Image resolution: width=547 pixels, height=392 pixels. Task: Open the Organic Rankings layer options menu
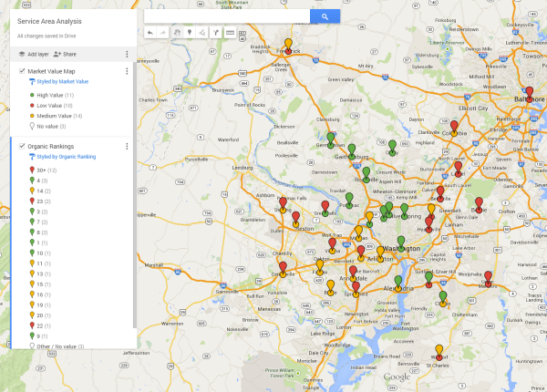pos(127,146)
